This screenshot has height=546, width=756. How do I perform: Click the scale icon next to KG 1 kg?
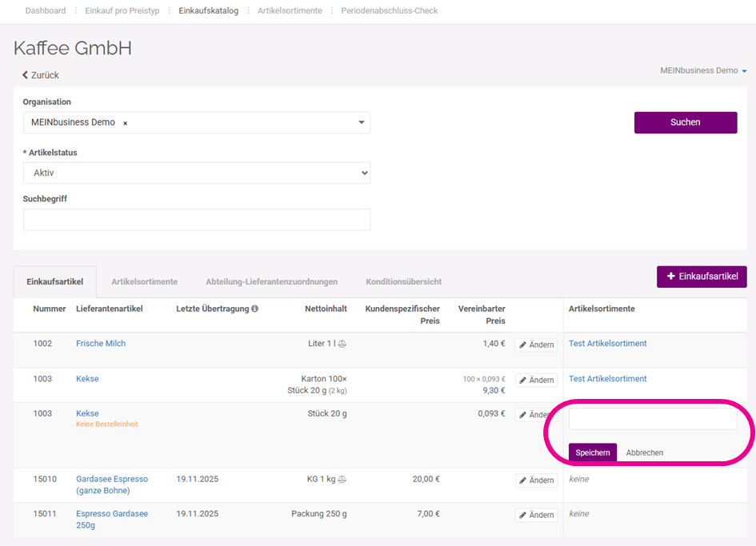(342, 480)
